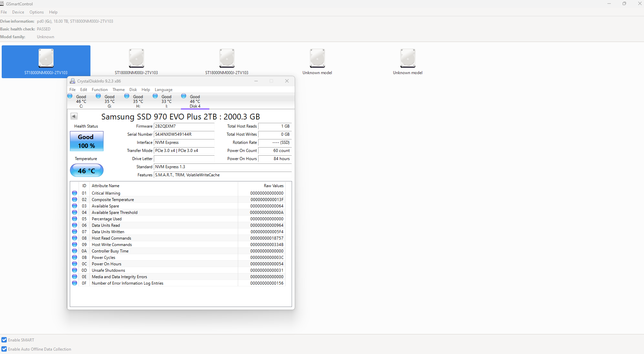Toggle the Enable SMART checkbox
Viewport: 644px width, 354px height.
4,340
